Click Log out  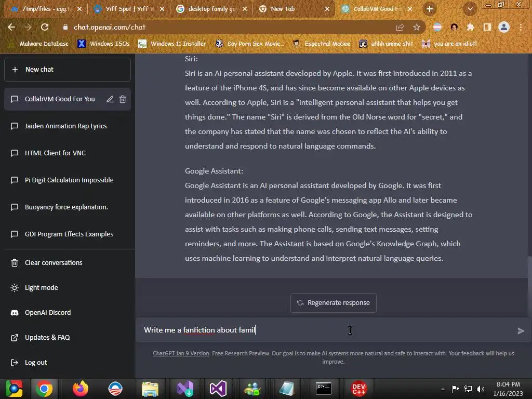click(x=68, y=363)
